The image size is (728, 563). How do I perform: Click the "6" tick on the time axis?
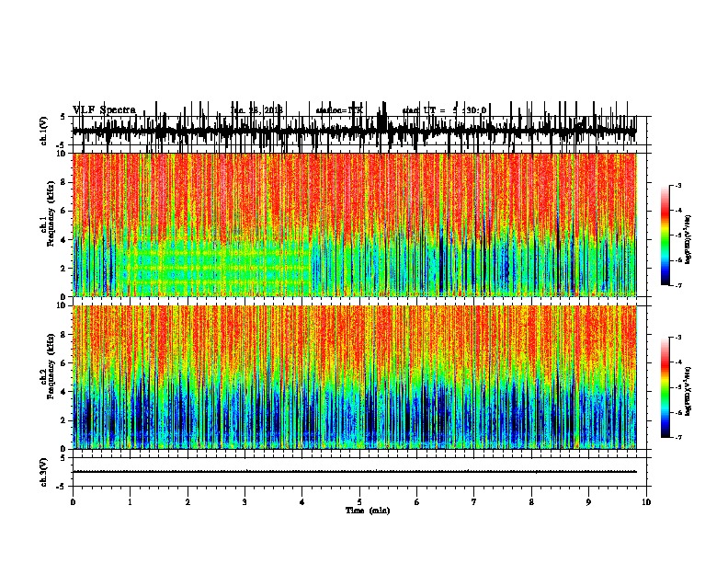pyautogui.click(x=417, y=502)
